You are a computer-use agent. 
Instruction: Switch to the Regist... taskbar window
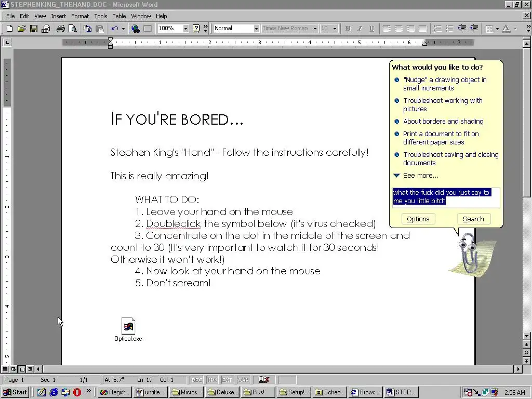[x=114, y=392]
